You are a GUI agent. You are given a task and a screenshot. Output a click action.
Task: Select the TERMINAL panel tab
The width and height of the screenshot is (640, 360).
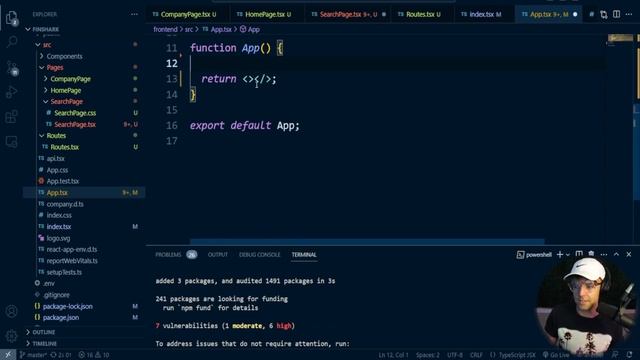[304, 255]
